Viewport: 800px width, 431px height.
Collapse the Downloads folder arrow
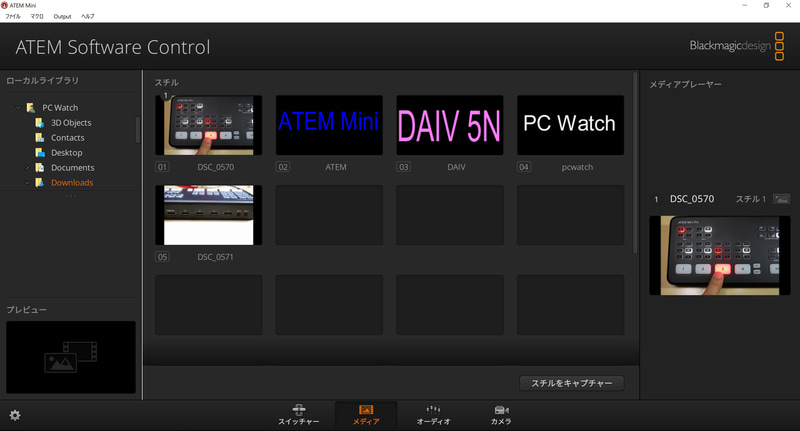pyautogui.click(x=27, y=183)
